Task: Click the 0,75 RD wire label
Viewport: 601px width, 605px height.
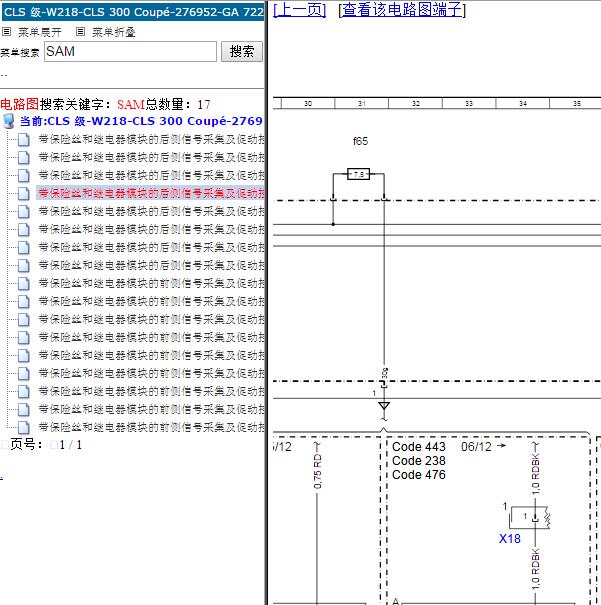Action: coord(317,471)
